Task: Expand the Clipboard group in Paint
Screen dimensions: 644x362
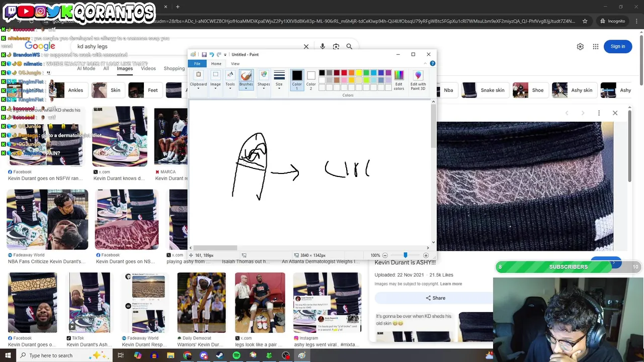Action: 198,80
